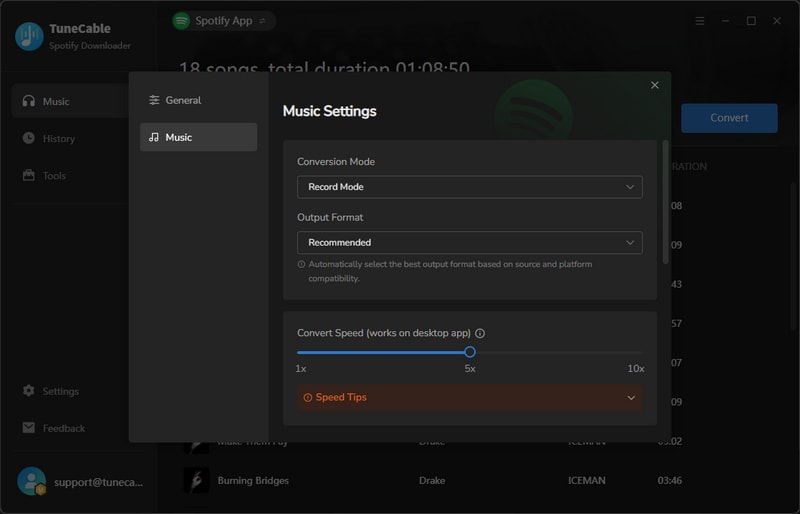
Task: Click the Spotify App source switcher
Action: pyautogui.click(x=223, y=21)
